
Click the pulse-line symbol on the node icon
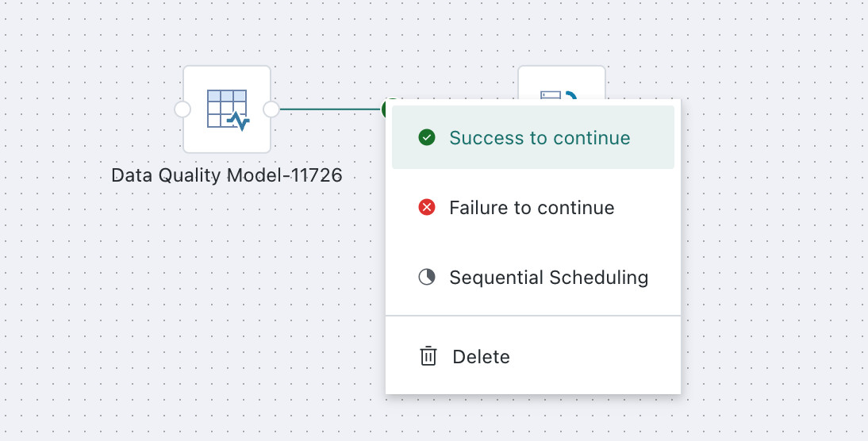(239, 121)
